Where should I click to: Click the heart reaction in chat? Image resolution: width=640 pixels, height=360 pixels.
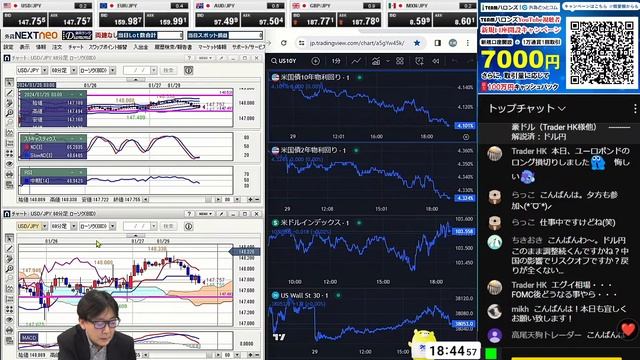[628, 329]
